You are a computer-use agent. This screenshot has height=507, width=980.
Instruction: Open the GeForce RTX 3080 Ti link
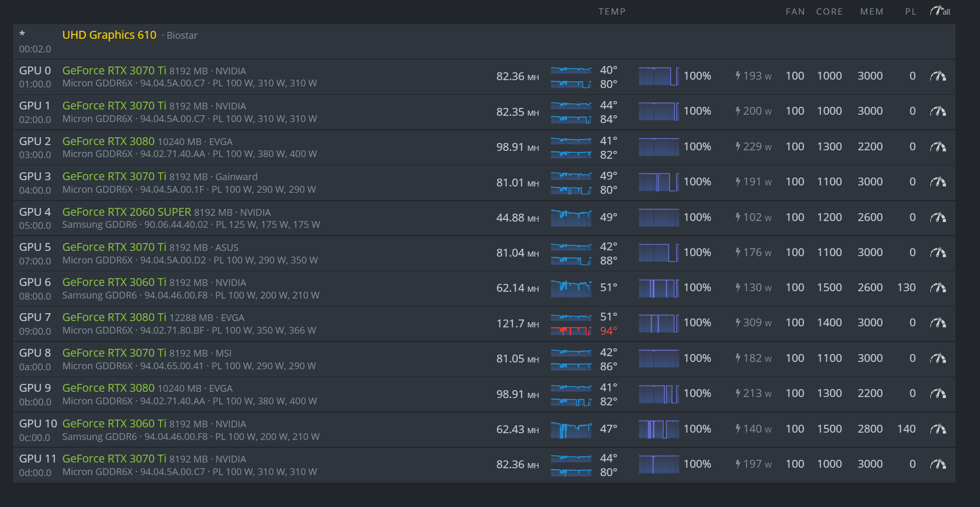pos(114,317)
